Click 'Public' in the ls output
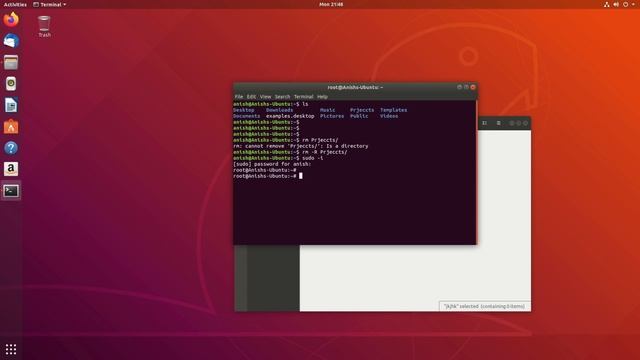The height and width of the screenshot is (360, 640). [x=359, y=116]
